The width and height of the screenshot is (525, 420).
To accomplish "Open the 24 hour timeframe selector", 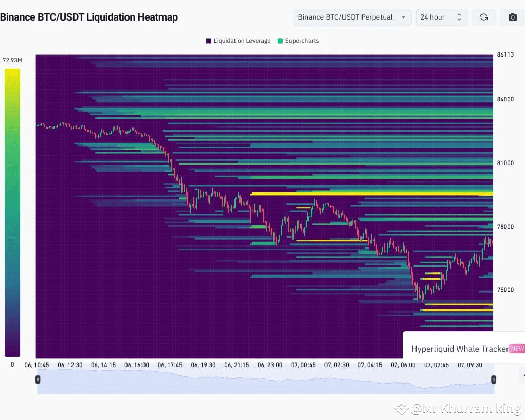I will pyautogui.click(x=441, y=17).
